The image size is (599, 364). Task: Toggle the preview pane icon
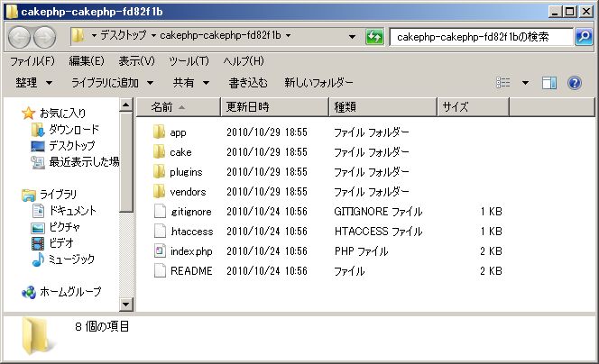tap(549, 82)
